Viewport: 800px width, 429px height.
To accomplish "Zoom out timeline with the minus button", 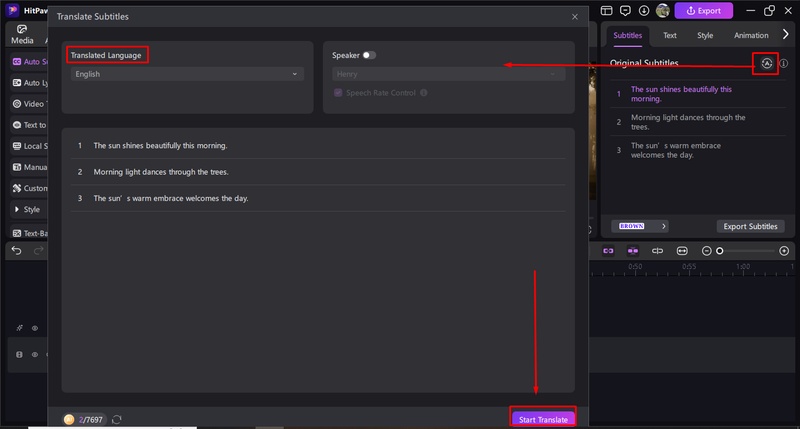I will point(707,251).
